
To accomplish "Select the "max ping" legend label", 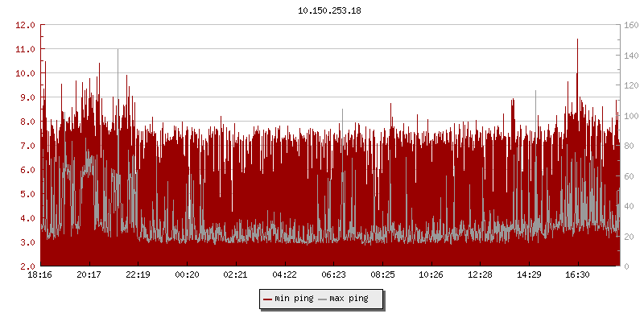I will 349,299.
